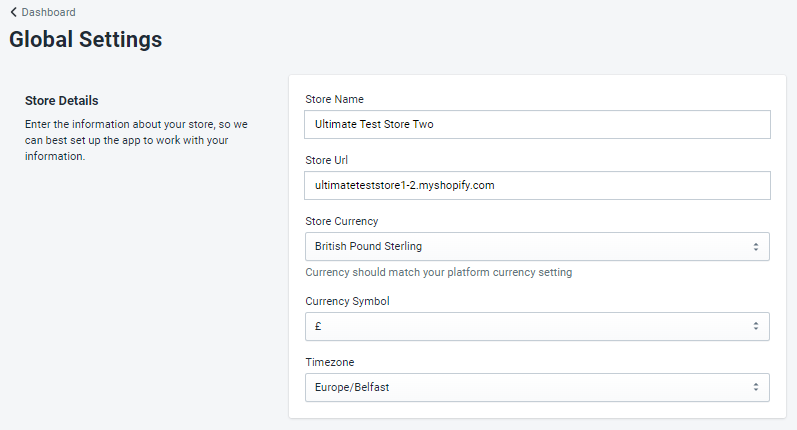
Task: Click into the Store Url text field
Action: pos(537,185)
